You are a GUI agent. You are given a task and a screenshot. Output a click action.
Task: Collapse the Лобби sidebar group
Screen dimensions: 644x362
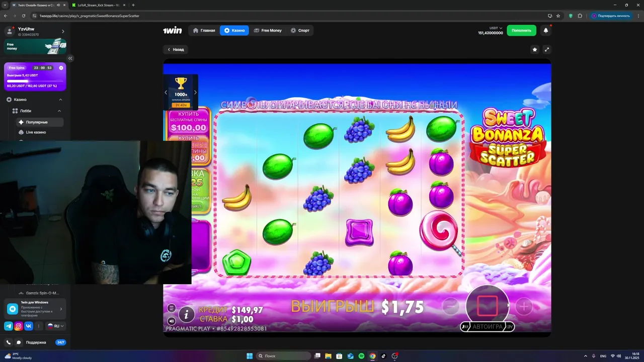pos(59,111)
